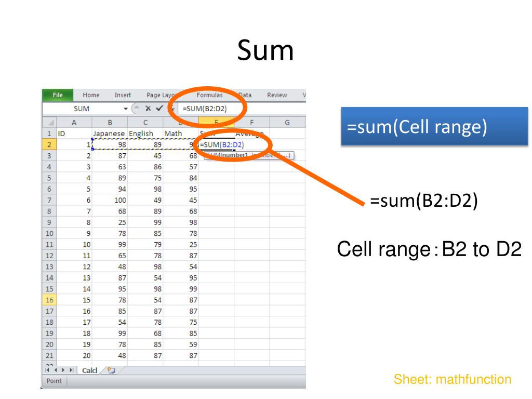532x399 pixels.
Task: Click cell C7 containing 49
Action: tap(145, 200)
